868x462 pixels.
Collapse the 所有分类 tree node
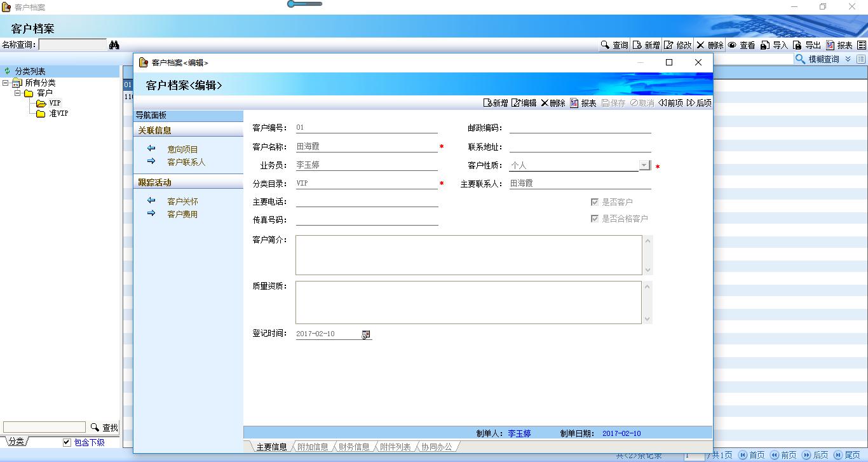[6, 83]
